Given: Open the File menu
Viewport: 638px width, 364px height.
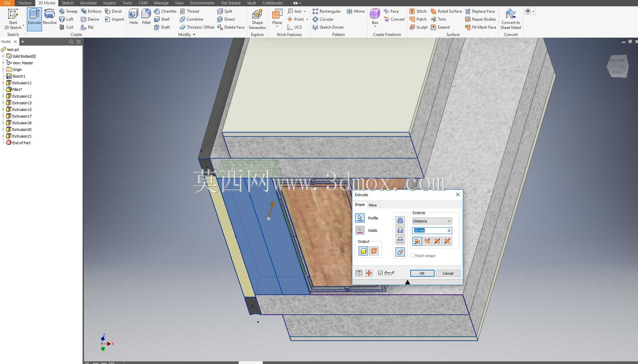Looking at the screenshot, I should [7, 3].
